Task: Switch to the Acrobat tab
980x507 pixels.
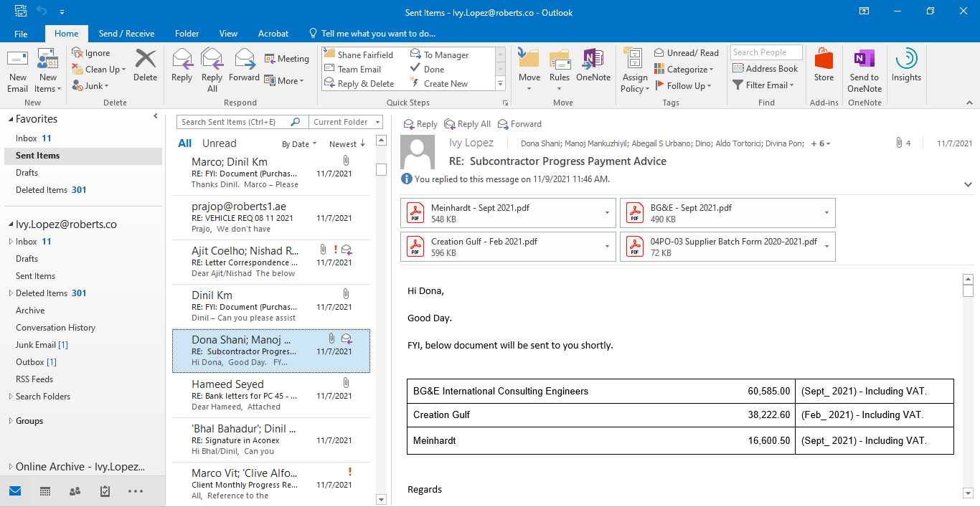Action: click(273, 34)
